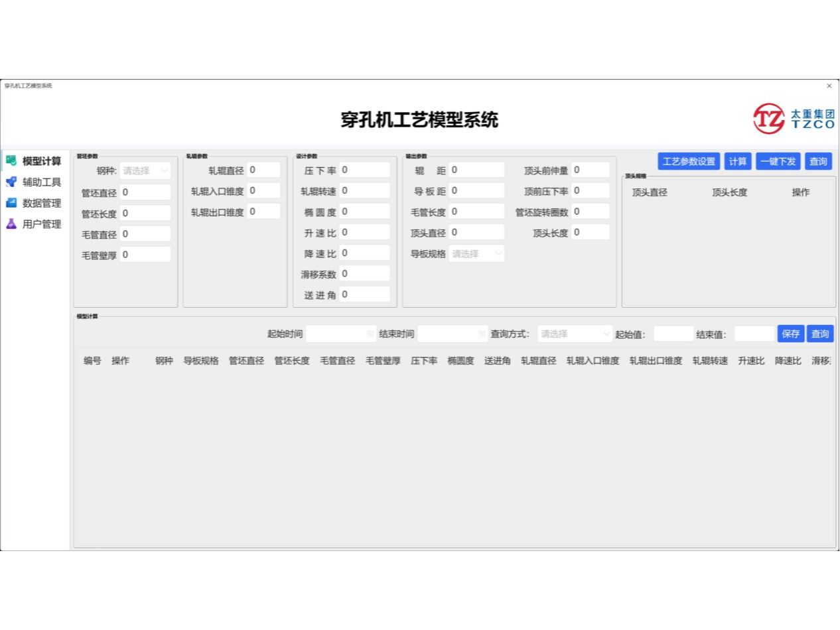
Task: Expand the 查询方式 combo box
Action: 575,334
